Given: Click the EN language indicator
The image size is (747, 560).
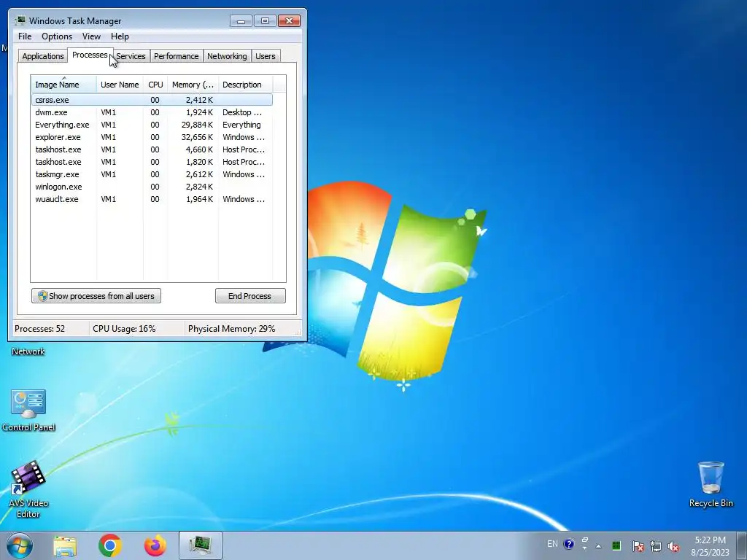Looking at the screenshot, I should coord(552,544).
